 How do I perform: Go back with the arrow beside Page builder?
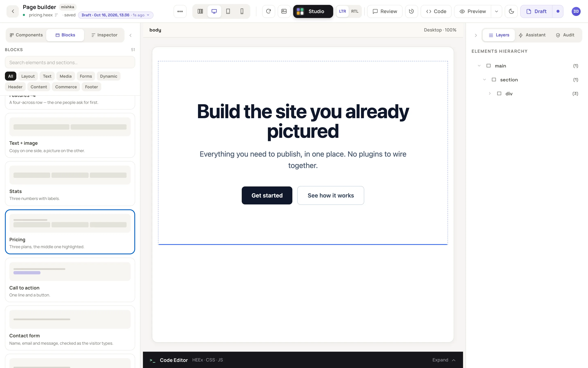pyautogui.click(x=13, y=11)
